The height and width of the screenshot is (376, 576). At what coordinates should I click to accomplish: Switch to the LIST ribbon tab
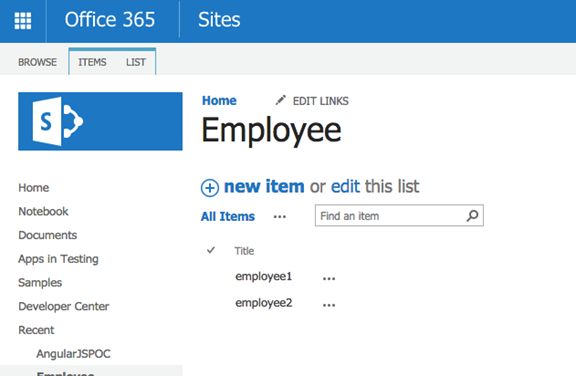[x=136, y=62]
